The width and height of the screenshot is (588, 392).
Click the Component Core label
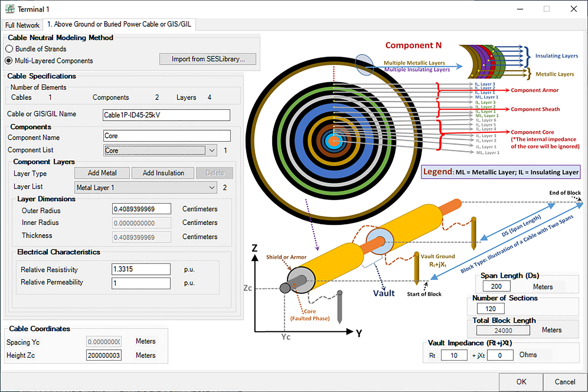click(532, 132)
